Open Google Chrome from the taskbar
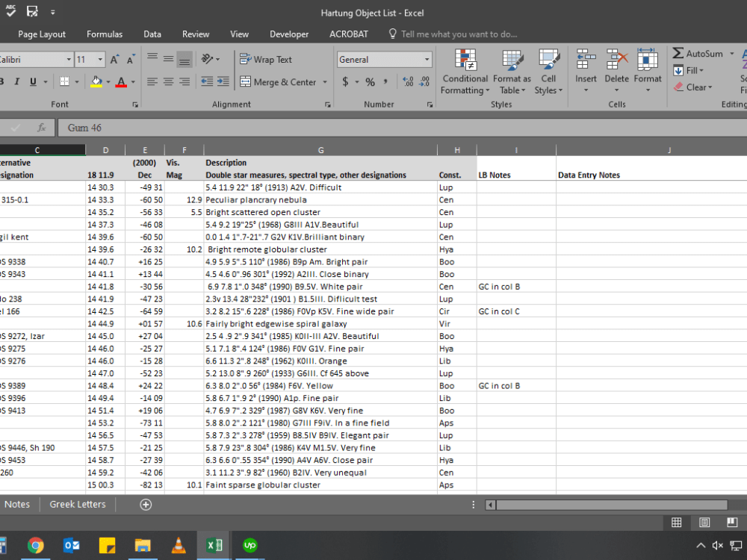 36,545
